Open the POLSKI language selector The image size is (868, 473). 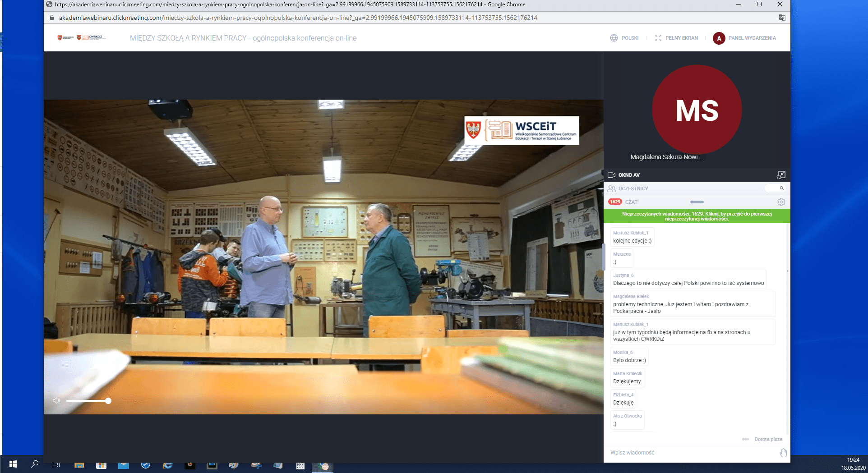624,38
